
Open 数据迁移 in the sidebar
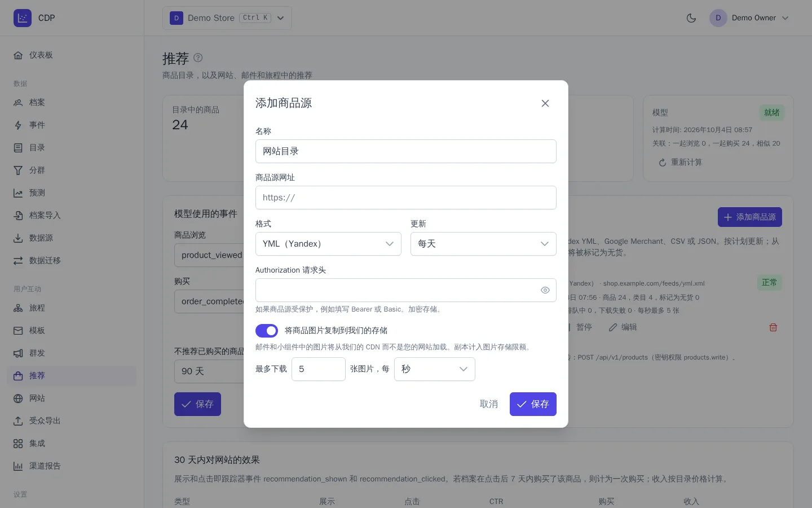click(72, 261)
